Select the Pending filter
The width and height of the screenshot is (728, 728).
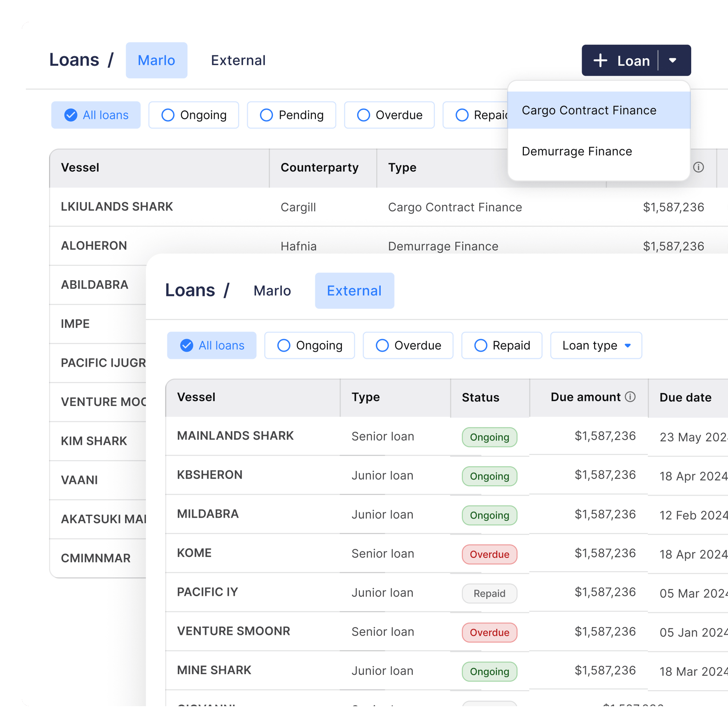pyautogui.click(x=291, y=115)
